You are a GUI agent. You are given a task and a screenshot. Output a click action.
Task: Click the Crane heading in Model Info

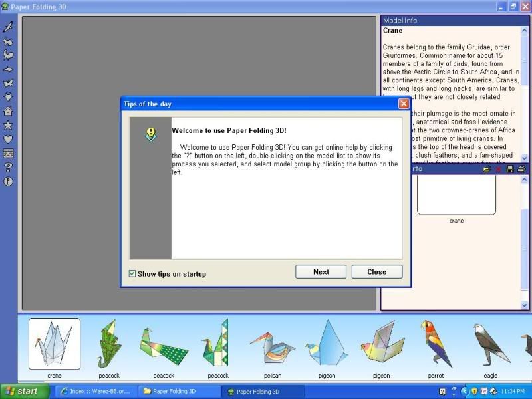pos(392,30)
